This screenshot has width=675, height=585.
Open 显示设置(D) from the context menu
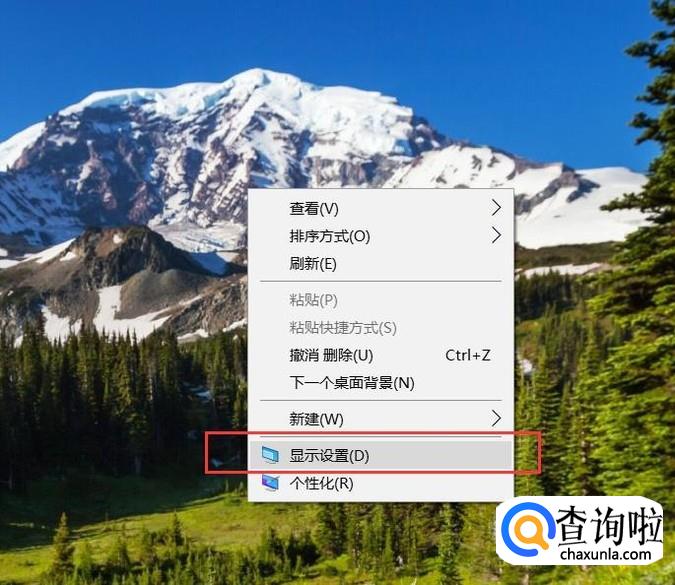(381, 455)
